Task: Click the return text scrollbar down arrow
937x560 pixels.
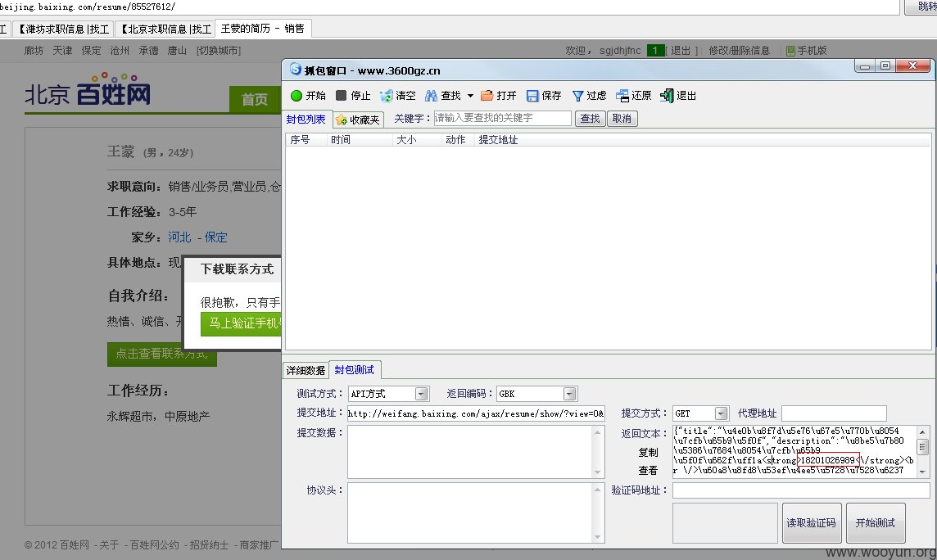Action: tap(922, 471)
